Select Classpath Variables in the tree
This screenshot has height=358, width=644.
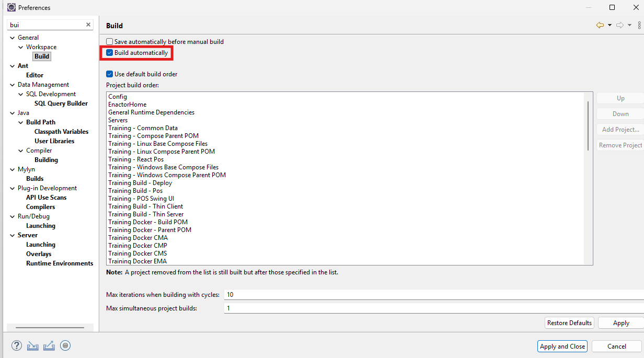[x=61, y=132]
